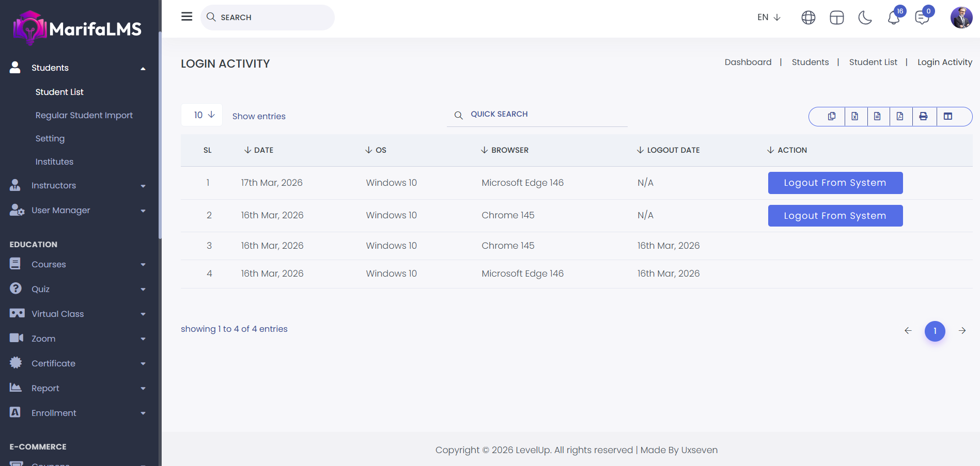Screen dimensions: 980x466
Task: Click the globe website icon
Action: coord(808,18)
